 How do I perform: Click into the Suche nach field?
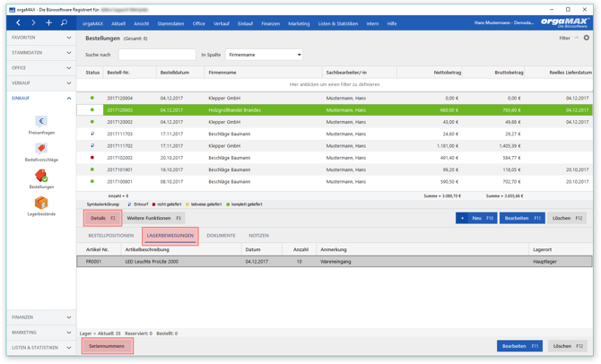[157, 55]
